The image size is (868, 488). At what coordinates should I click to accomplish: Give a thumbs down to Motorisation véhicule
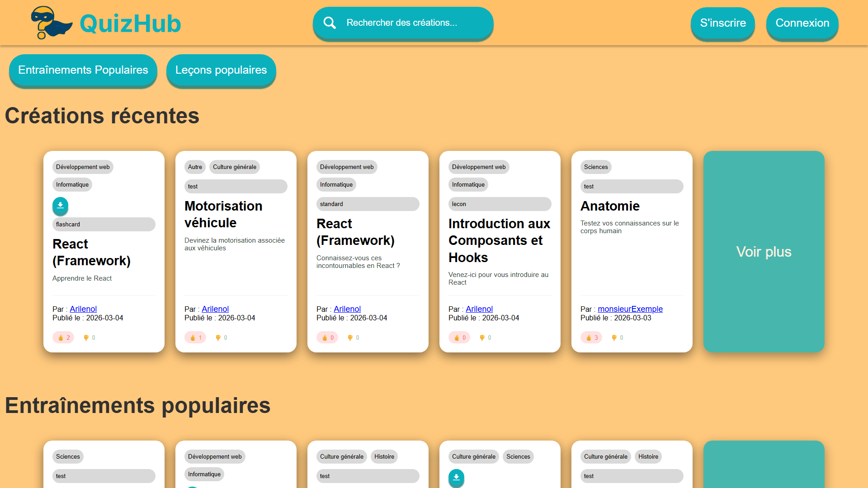click(221, 338)
